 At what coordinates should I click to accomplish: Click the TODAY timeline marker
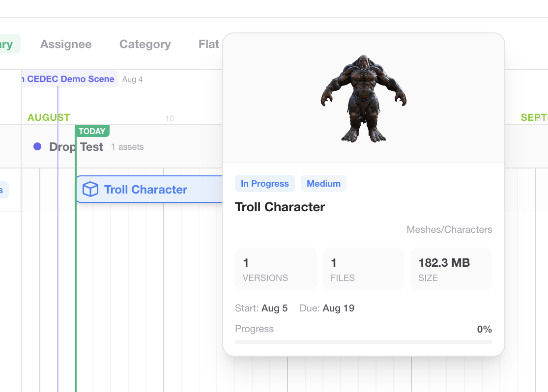tap(92, 131)
